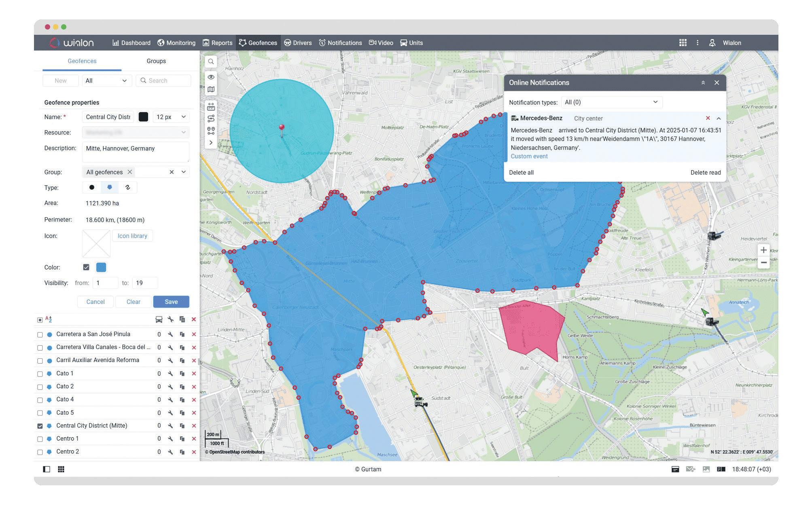Delete Centro 1 geofence with red X
The width and height of the screenshot is (812, 510).
[x=194, y=439]
